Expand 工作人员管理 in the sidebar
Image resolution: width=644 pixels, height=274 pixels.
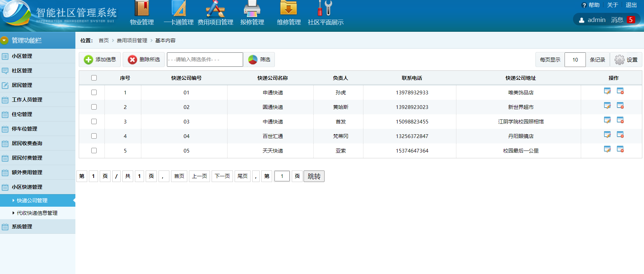(x=38, y=100)
